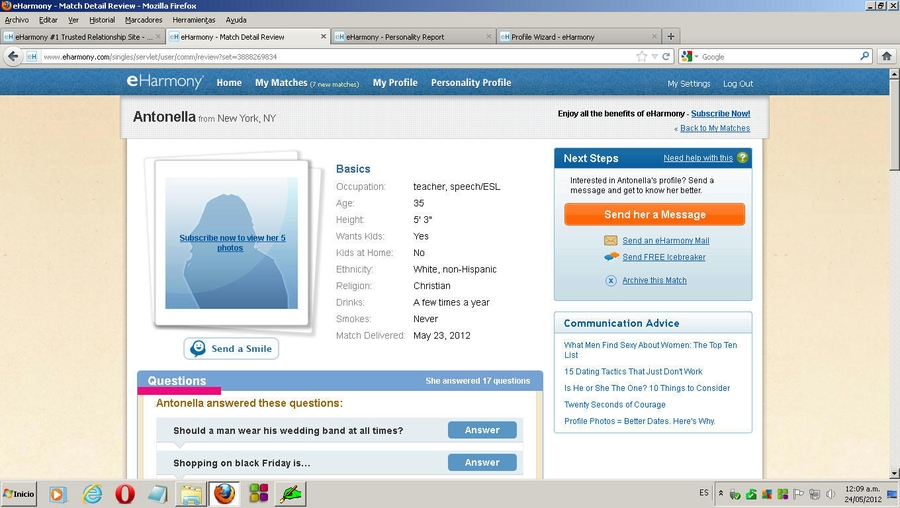
Task: Click Send FREE Icebreaker link
Action: (x=664, y=257)
